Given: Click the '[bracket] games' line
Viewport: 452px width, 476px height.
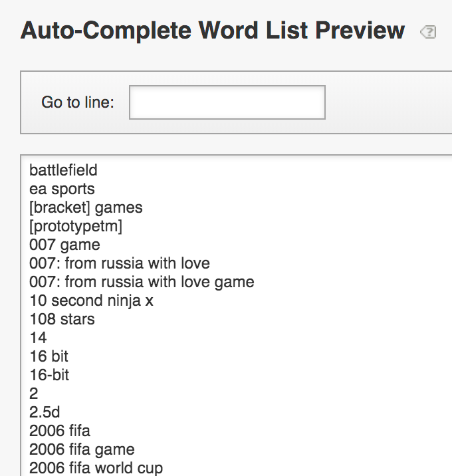Looking at the screenshot, I should (x=86, y=207).
